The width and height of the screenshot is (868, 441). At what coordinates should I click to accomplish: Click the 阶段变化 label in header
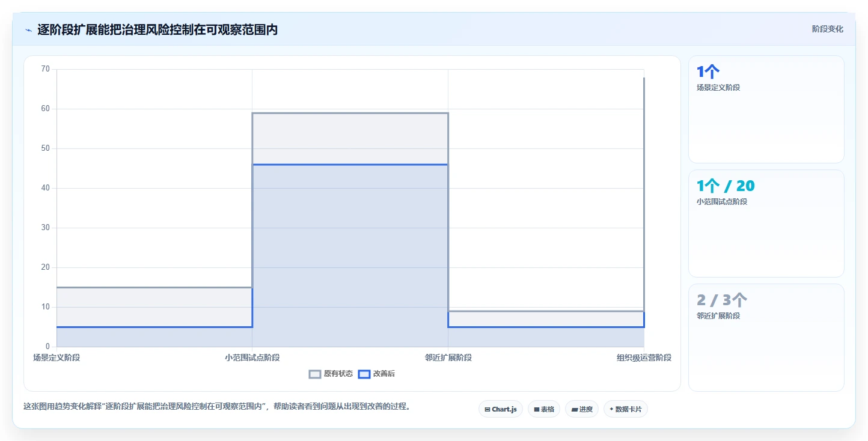[x=828, y=29]
